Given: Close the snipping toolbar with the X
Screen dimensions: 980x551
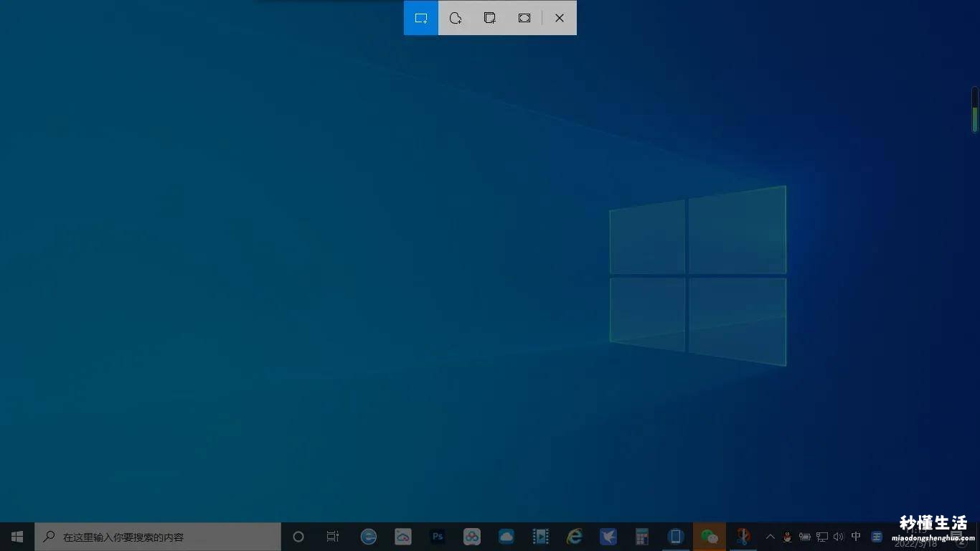Looking at the screenshot, I should pos(560,18).
